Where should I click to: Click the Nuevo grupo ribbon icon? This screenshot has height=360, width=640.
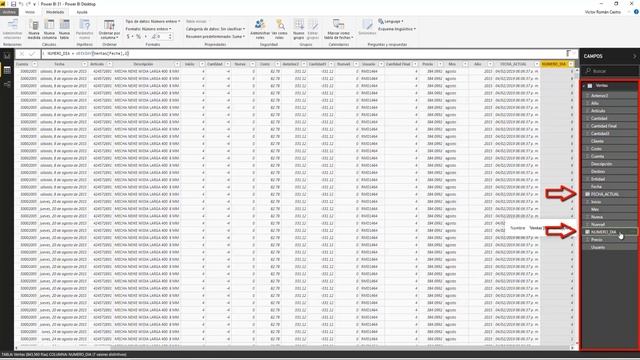click(x=299, y=29)
